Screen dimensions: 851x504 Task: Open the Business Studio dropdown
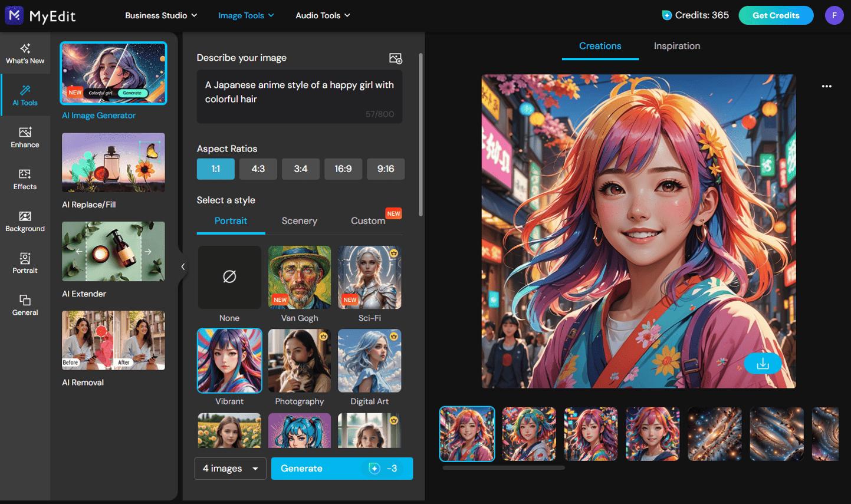pos(160,15)
